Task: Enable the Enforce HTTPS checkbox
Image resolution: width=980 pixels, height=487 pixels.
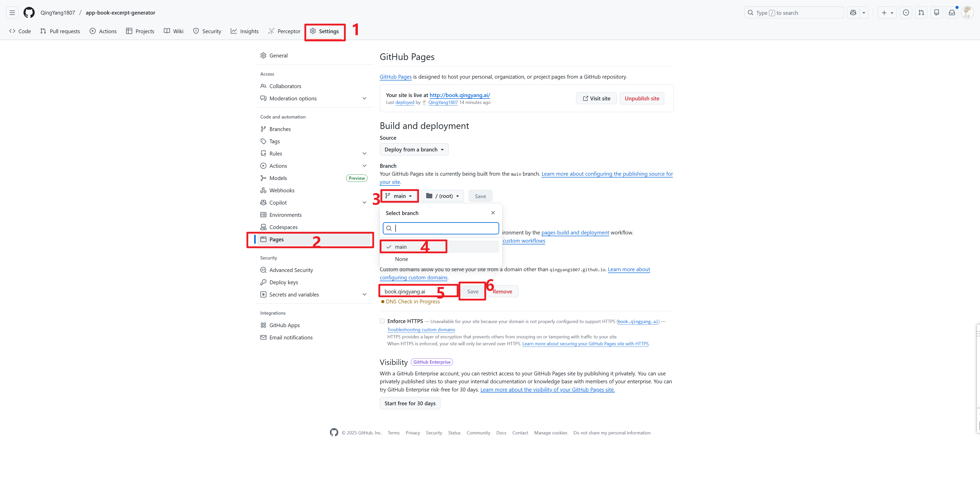Action: (382, 321)
